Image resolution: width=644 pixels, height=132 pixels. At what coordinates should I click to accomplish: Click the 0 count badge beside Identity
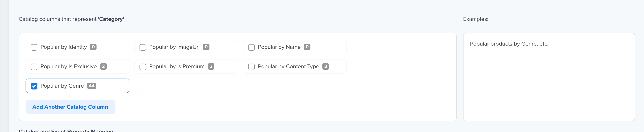93,47
